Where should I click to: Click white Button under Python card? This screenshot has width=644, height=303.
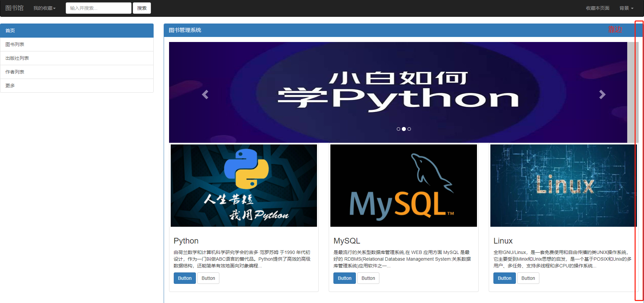tap(208, 278)
